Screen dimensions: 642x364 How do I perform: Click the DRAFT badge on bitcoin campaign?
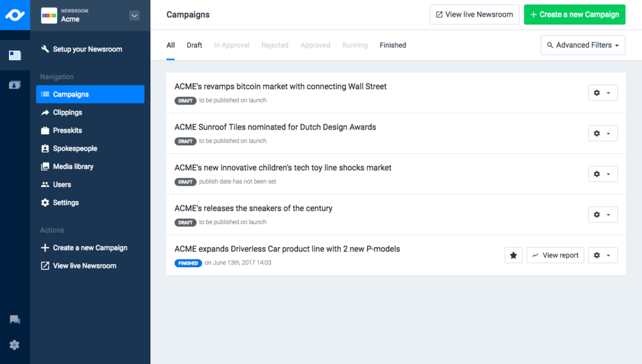tap(186, 100)
